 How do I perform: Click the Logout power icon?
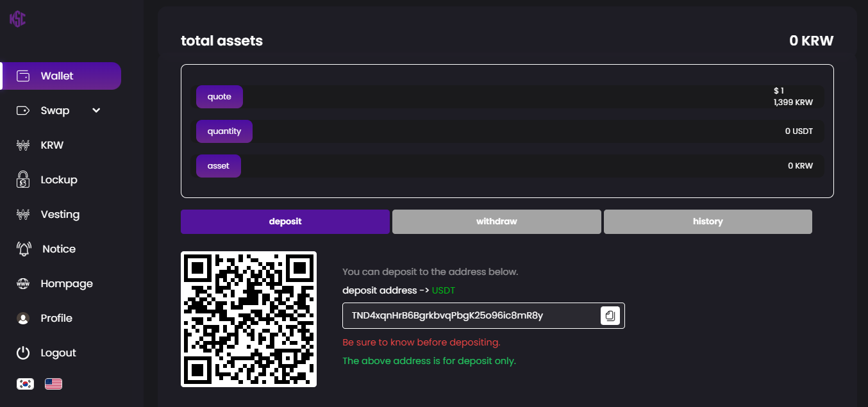pyautogui.click(x=23, y=353)
